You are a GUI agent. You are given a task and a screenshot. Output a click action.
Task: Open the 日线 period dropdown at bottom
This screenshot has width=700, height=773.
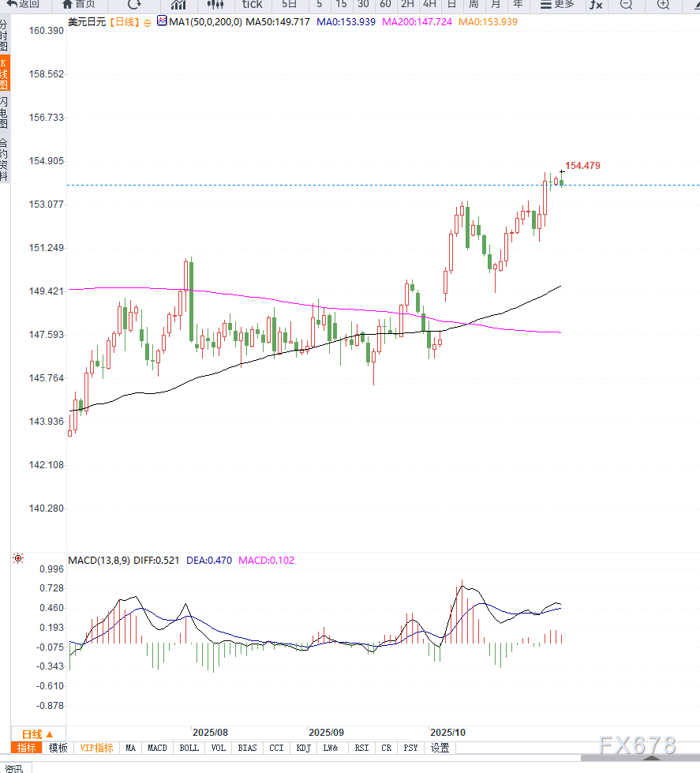(x=37, y=734)
